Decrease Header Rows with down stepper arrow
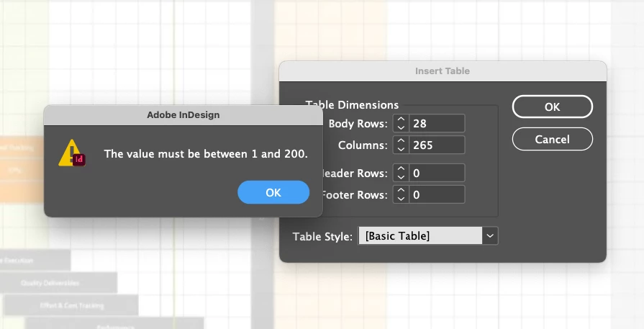Screen dimensions: 644x329 click(401, 177)
